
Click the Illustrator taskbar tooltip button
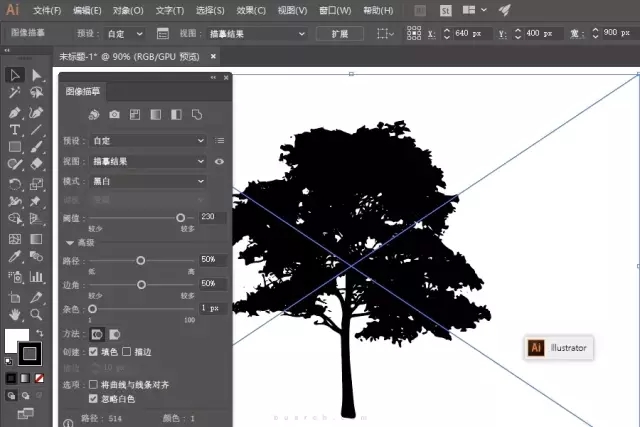pyautogui.click(x=560, y=348)
